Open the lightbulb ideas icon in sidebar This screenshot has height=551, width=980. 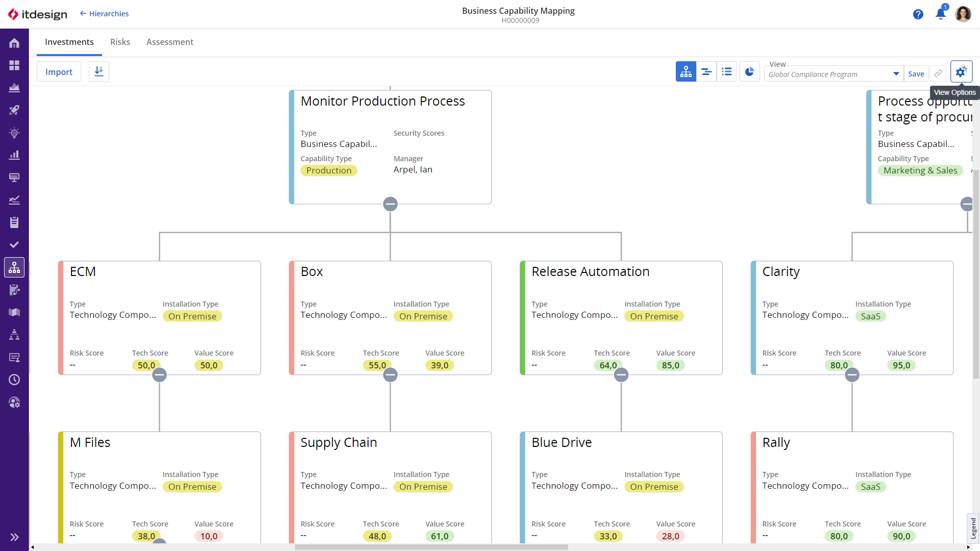point(14,133)
